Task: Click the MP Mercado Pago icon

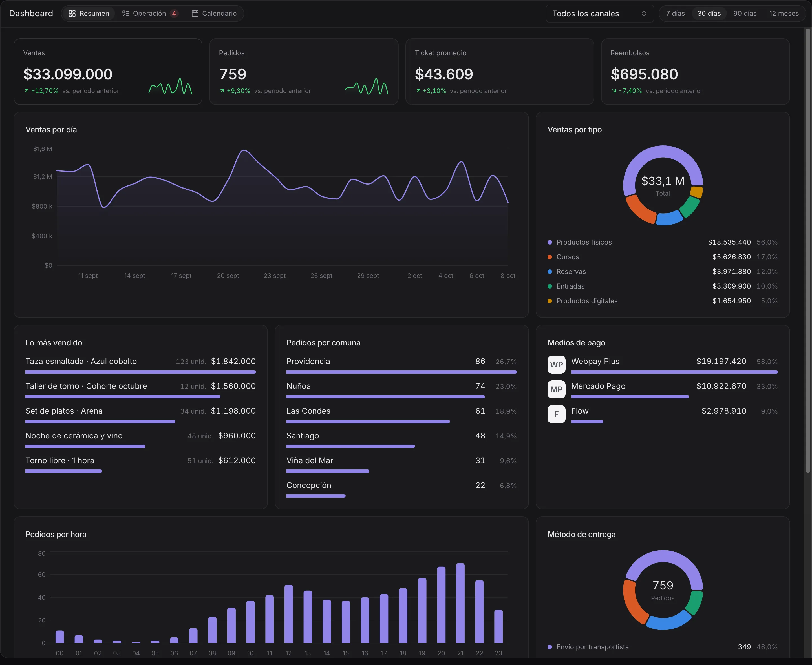Action: [x=556, y=389]
